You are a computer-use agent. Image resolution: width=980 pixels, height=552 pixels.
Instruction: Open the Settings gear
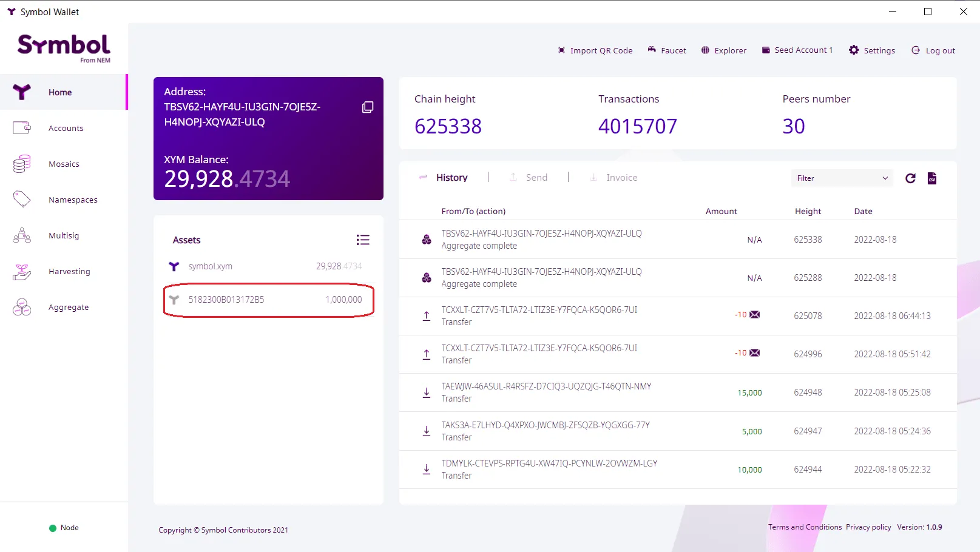point(872,50)
